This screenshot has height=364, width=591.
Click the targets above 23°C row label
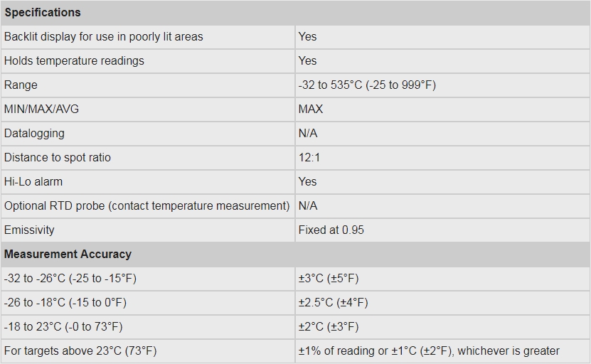point(80,350)
